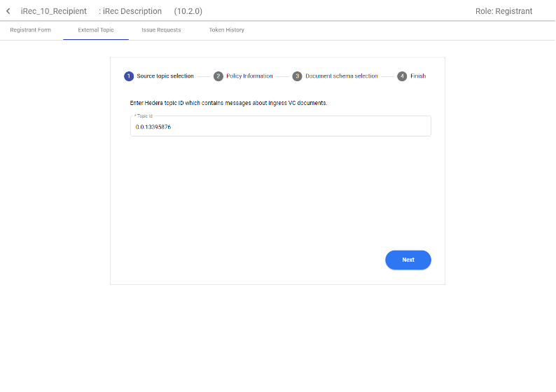
Task: Select the External Topic tab
Action: pyautogui.click(x=96, y=30)
